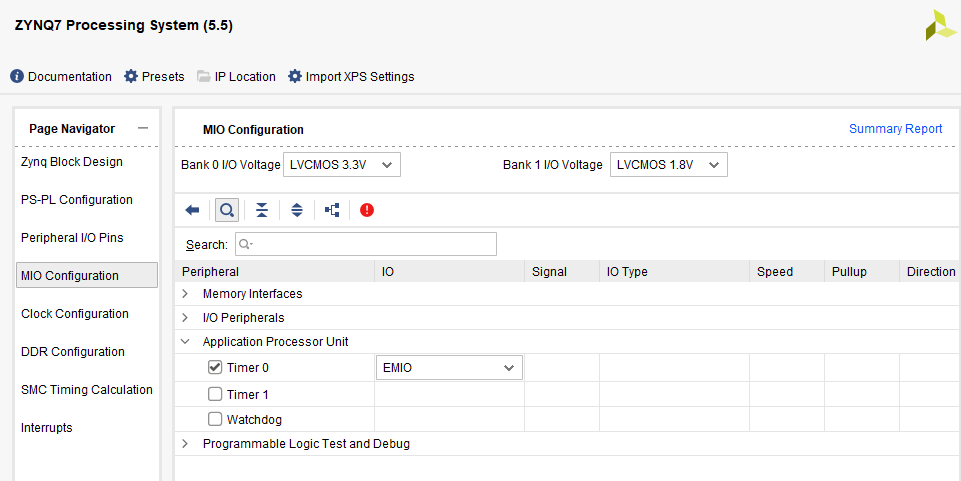Open Presets gear icon
Image resolution: width=961 pixels, height=481 pixels.
[131, 77]
